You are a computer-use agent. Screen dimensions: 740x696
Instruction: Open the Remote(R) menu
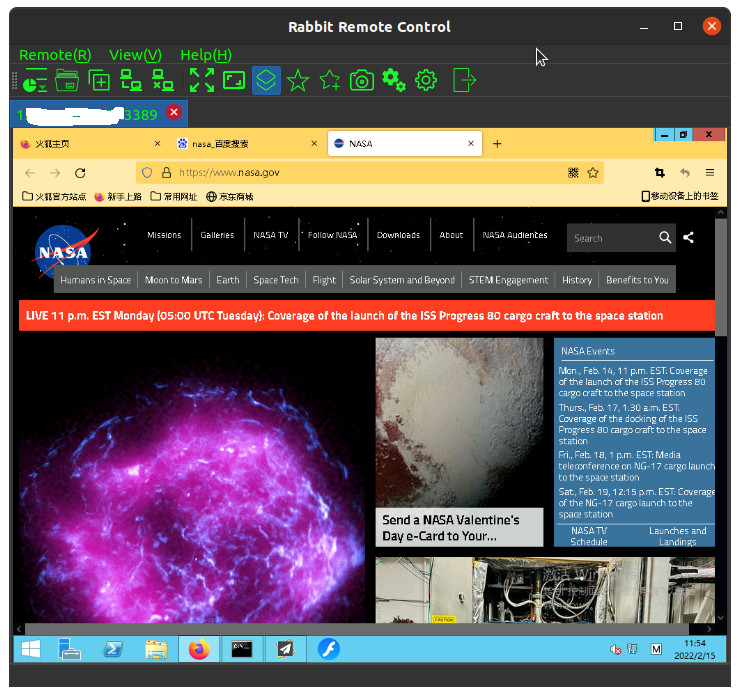click(x=55, y=55)
